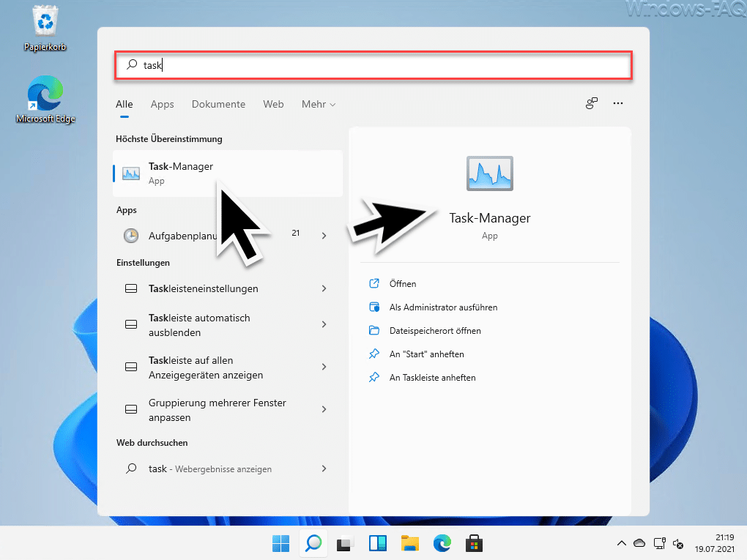The image size is (747, 560).
Task: Click the OneDrive cloud tray icon
Action: point(639,543)
